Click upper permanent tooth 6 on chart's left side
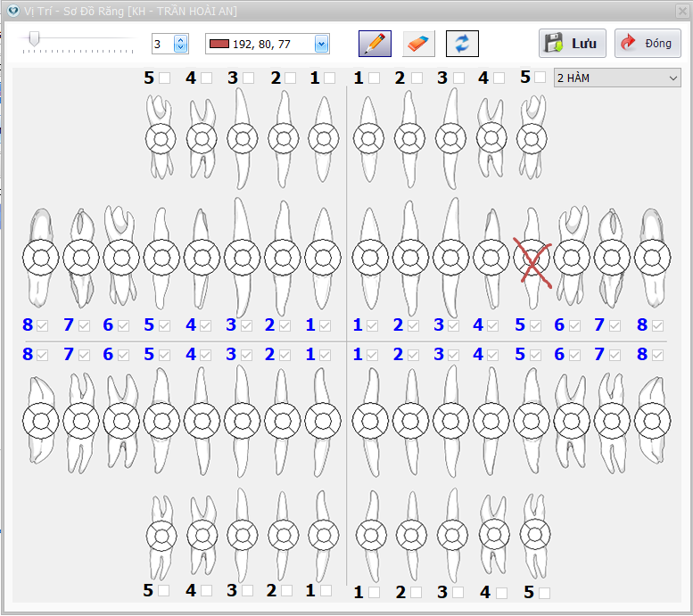 [121, 258]
